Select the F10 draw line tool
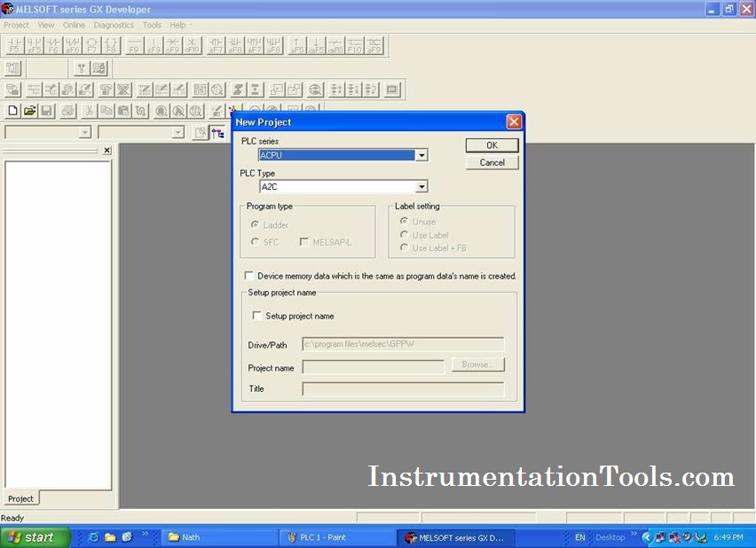Screen dimensions: 756x548 click(x=354, y=45)
